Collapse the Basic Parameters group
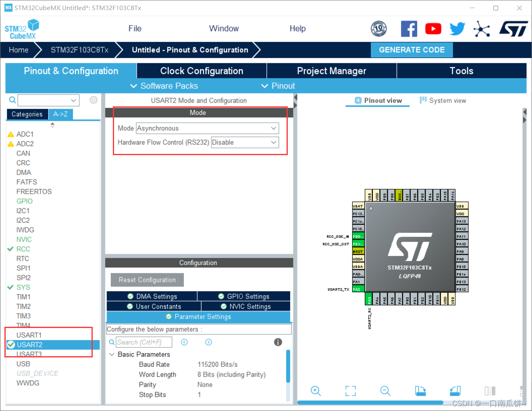532x411 pixels. tap(112, 354)
